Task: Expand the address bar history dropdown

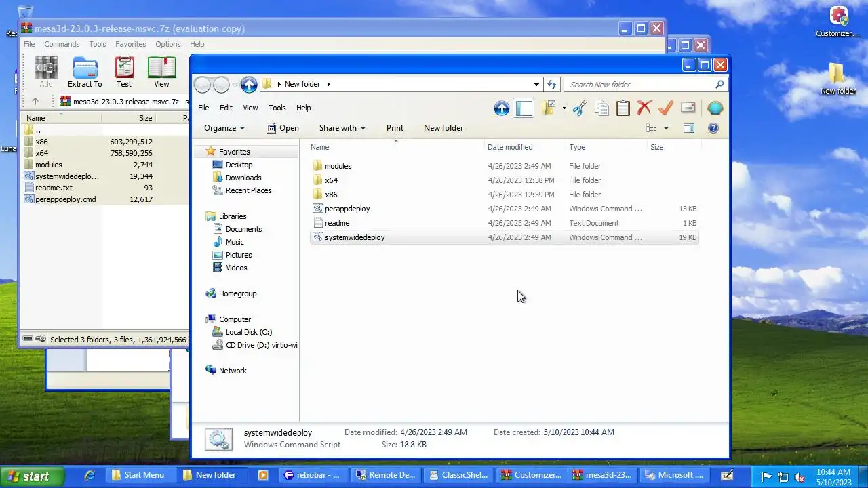Action: click(536, 85)
